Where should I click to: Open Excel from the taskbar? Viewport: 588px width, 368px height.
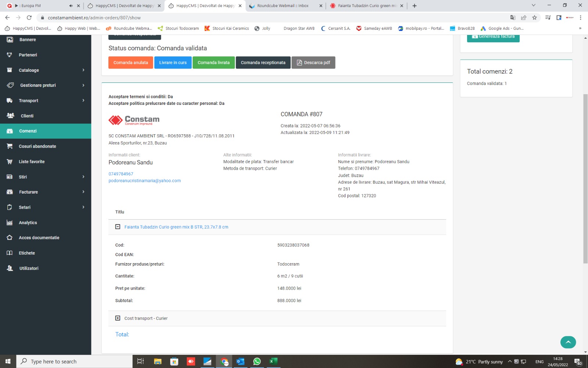click(273, 361)
